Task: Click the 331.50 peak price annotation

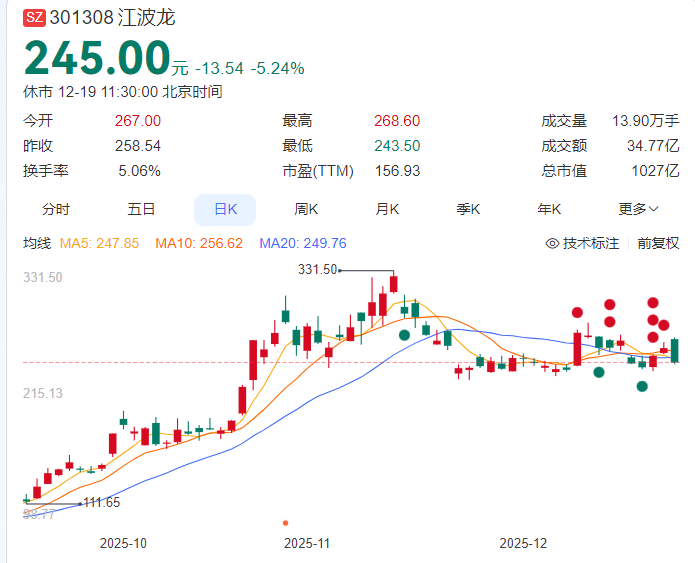Action: (317, 269)
